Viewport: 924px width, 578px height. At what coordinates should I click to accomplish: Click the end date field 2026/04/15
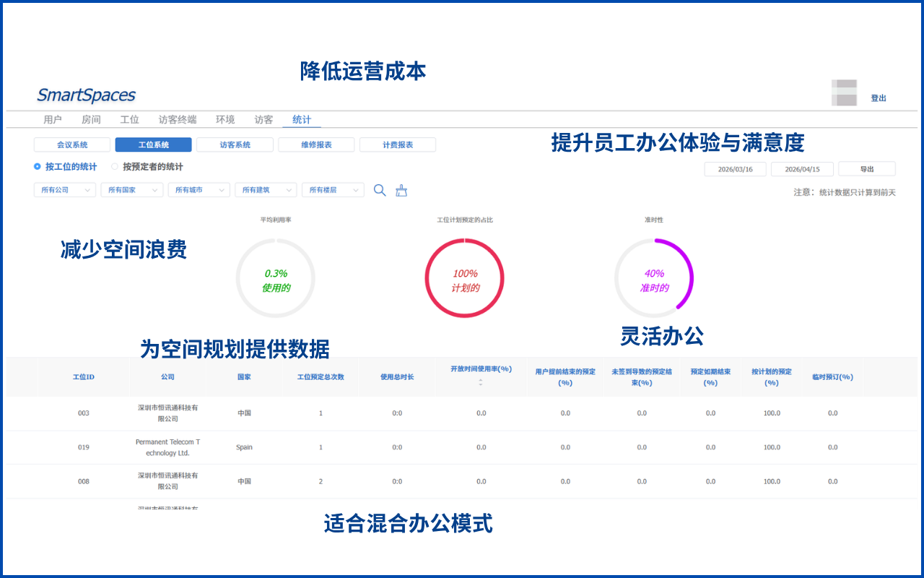[x=802, y=169]
